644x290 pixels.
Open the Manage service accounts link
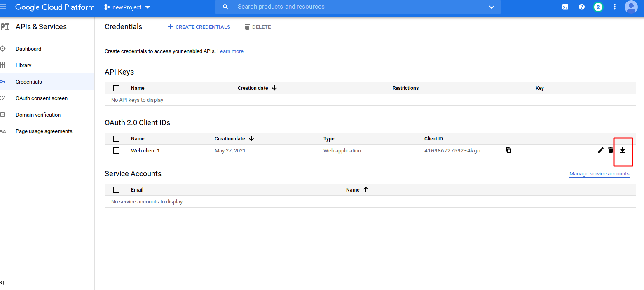(600, 174)
